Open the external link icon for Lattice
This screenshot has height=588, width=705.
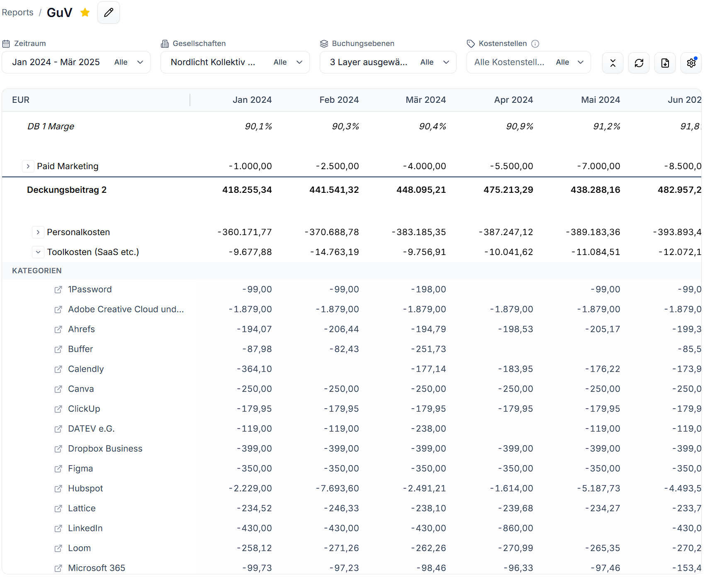pyautogui.click(x=58, y=508)
